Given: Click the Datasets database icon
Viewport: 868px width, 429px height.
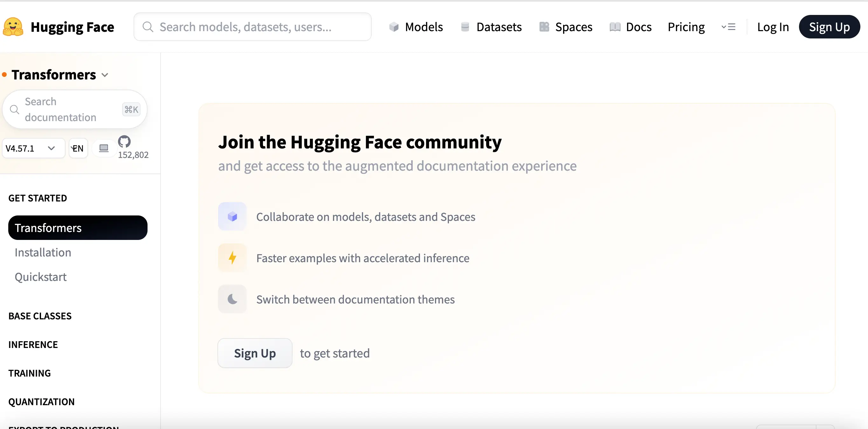Looking at the screenshot, I should (465, 27).
